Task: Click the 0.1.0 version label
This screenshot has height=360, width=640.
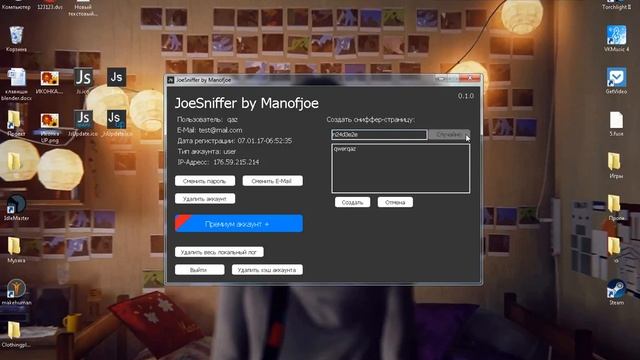Action: (x=466, y=96)
